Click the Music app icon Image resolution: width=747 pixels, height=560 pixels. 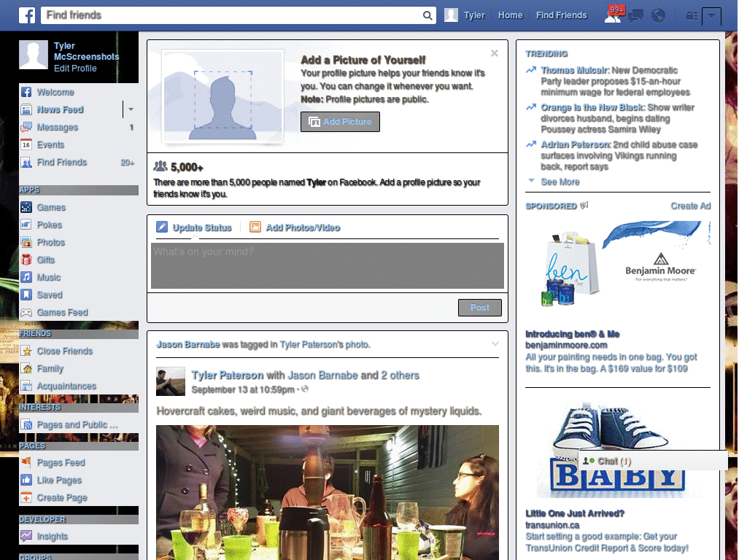[27, 277]
